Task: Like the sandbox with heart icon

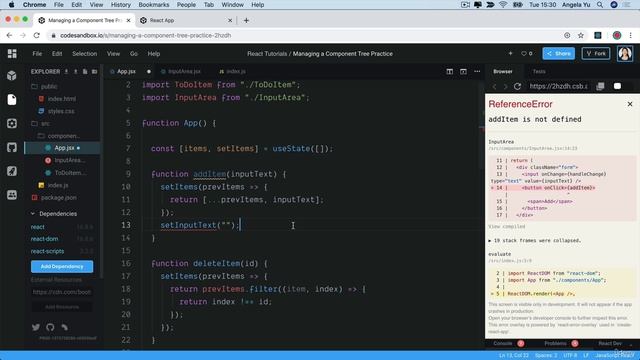Action: click(x=524, y=53)
